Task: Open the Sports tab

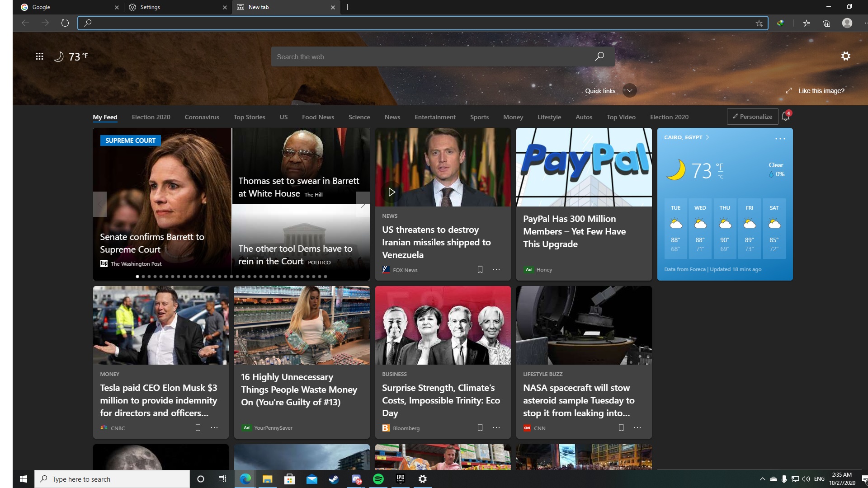Action: 479,117
